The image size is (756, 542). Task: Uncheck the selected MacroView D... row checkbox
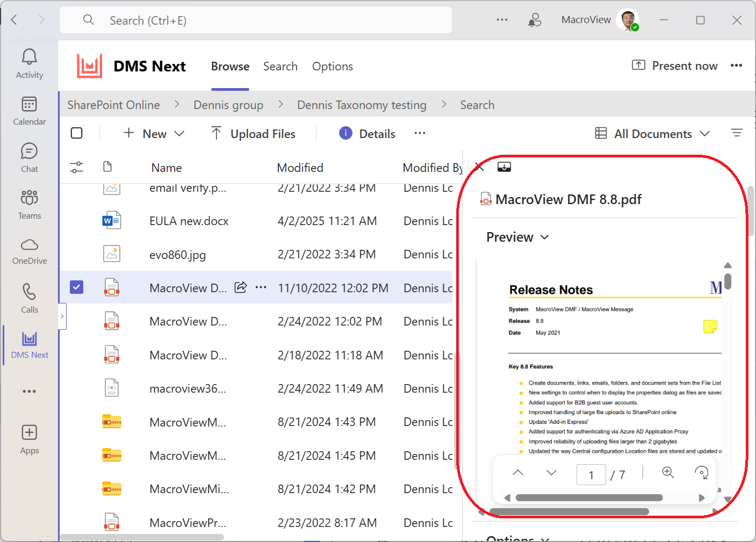pos(77,287)
